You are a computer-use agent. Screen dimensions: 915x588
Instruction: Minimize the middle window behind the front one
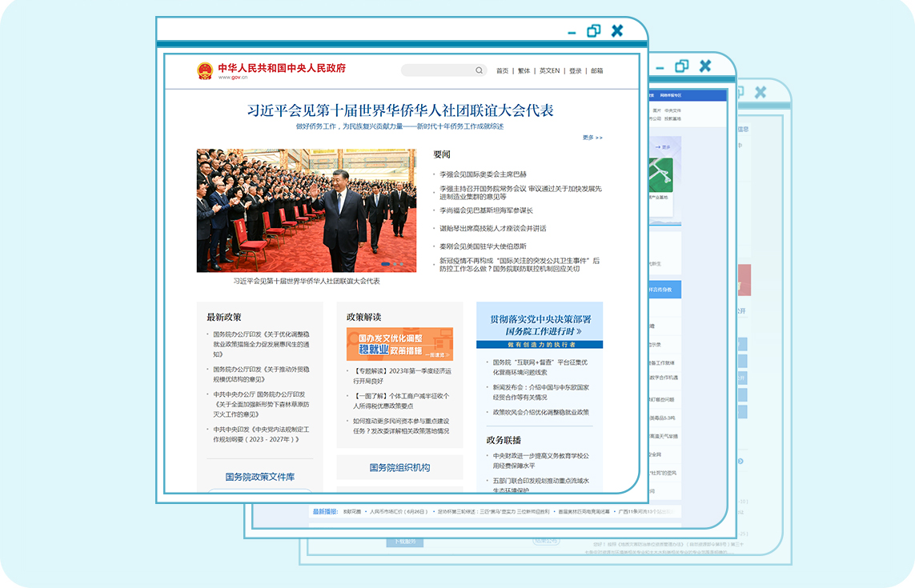(660, 68)
